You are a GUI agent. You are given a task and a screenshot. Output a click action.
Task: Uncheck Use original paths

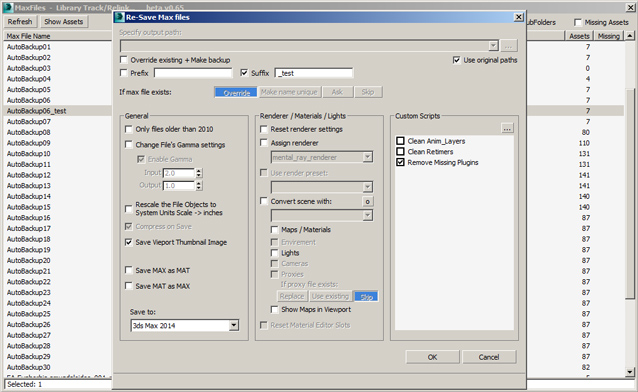(x=457, y=60)
